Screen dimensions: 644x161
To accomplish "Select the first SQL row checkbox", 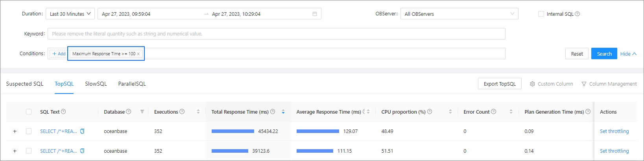I will coord(29,131).
